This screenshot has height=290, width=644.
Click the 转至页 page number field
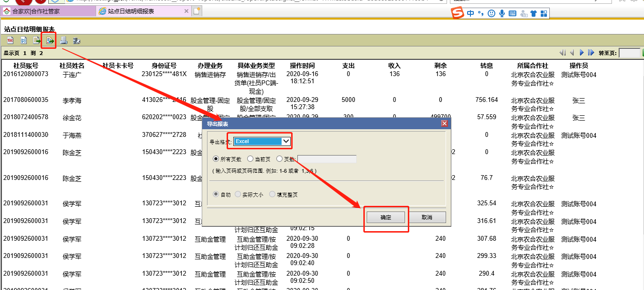pyautogui.click(x=630, y=53)
